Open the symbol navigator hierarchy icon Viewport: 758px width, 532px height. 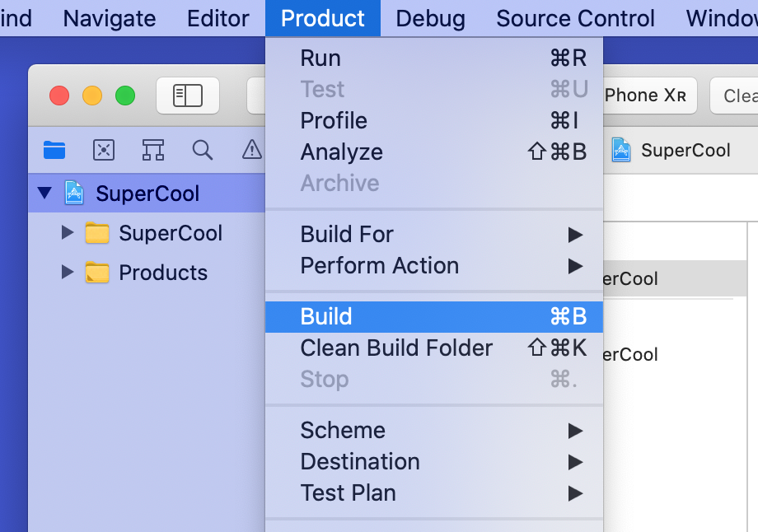tap(153, 149)
